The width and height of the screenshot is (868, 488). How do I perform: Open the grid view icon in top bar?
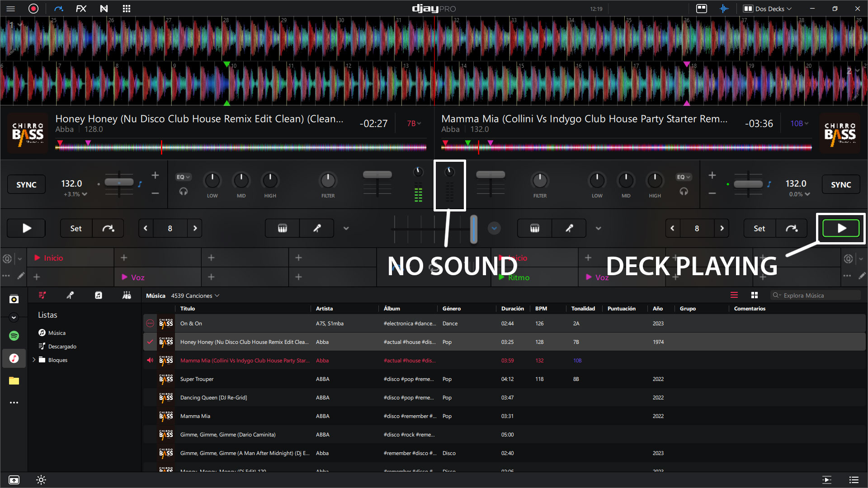point(127,9)
